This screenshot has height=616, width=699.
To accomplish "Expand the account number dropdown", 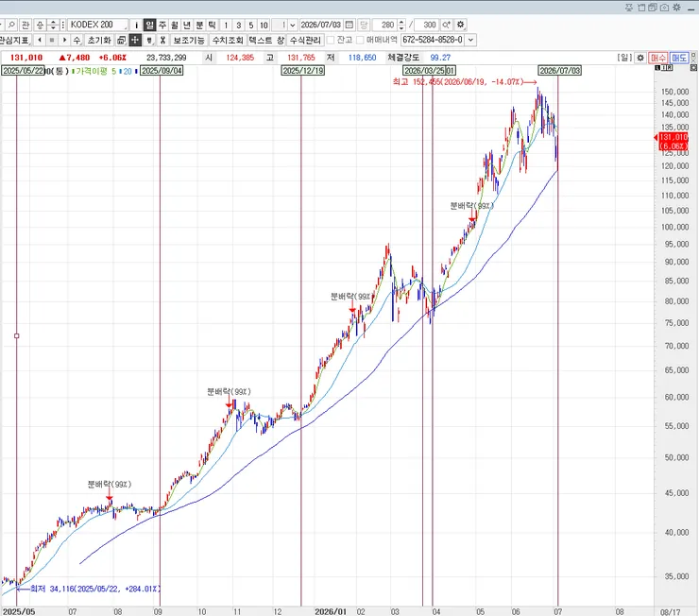I will [x=470, y=40].
